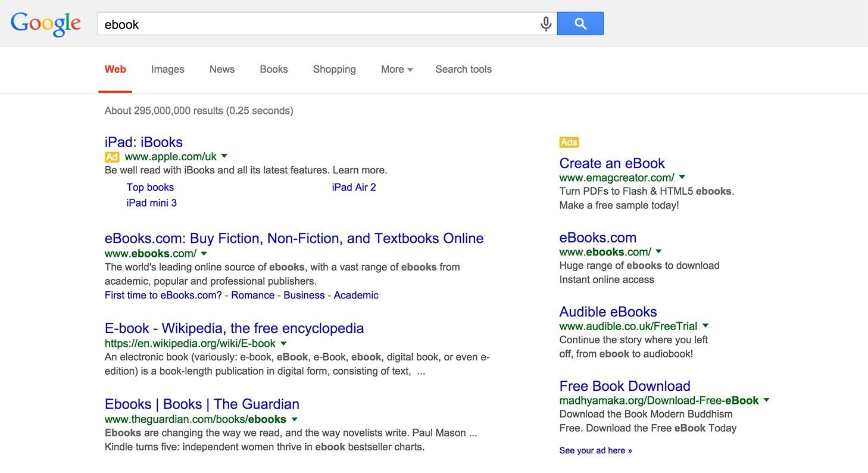Open dropdown arrow next to theguardian.com URL

coord(294,419)
